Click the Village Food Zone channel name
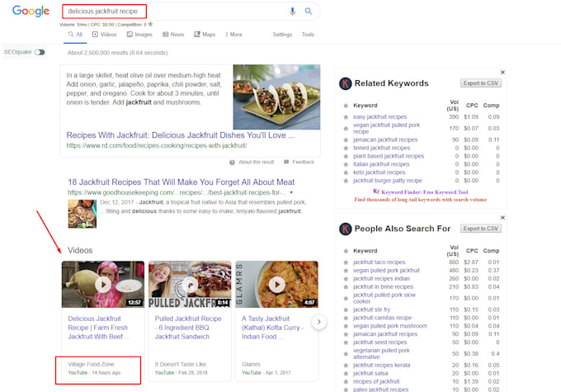 tap(92, 364)
